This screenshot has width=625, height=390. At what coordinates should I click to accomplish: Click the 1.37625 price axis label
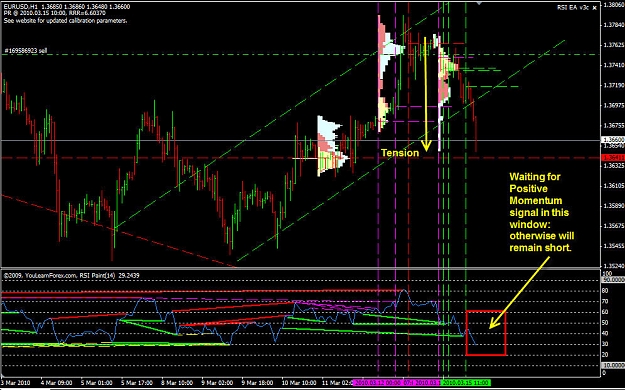point(614,45)
